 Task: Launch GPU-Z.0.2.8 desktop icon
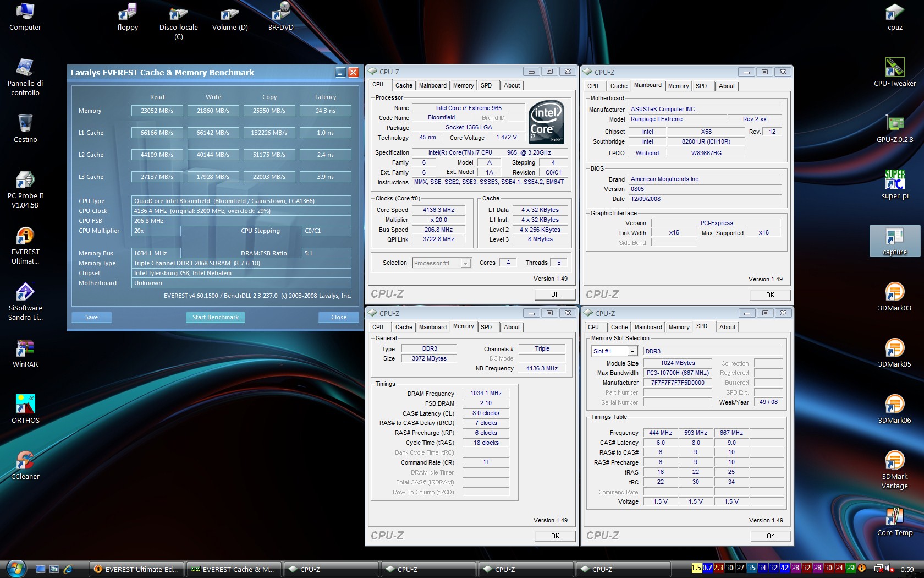(895, 128)
